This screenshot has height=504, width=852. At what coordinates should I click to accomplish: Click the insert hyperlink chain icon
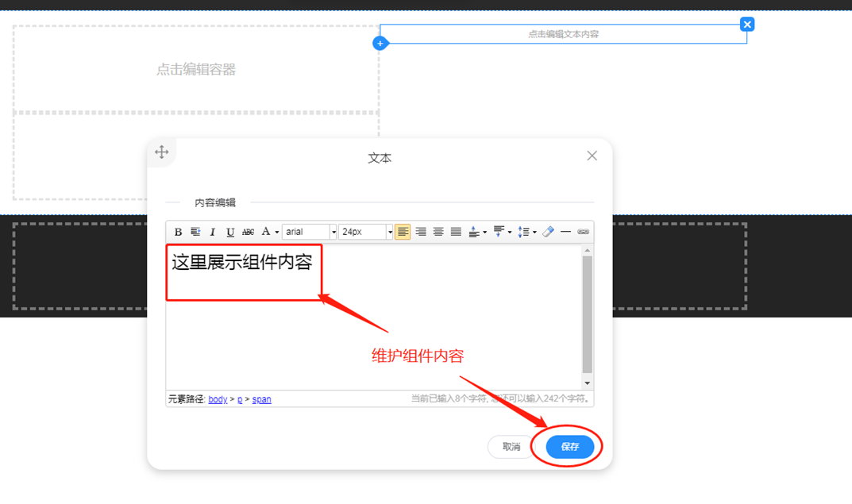tap(584, 232)
